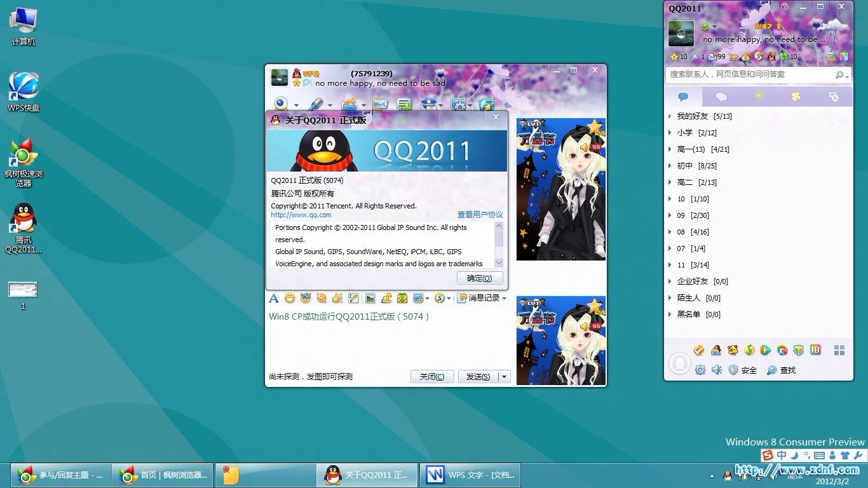Switch to WPS 文字 in the taskbar
Screen dimensions: 868x488
point(470,475)
